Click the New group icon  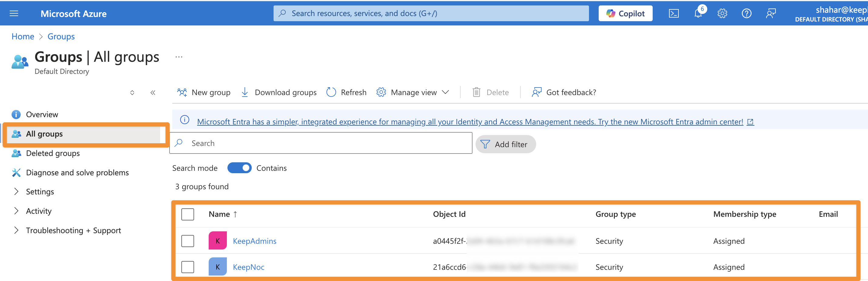tap(182, 92)
